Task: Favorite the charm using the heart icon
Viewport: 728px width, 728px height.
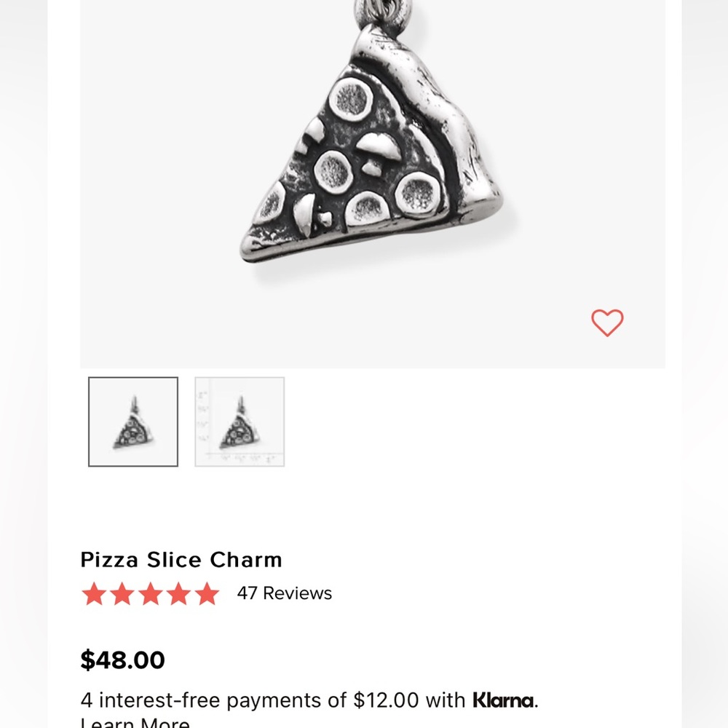Action: (x=609, y=322)
